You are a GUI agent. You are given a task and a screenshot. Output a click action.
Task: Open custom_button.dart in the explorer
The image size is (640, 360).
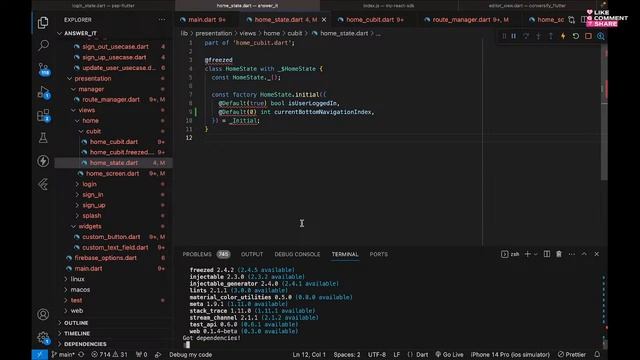tap(111, 237)
